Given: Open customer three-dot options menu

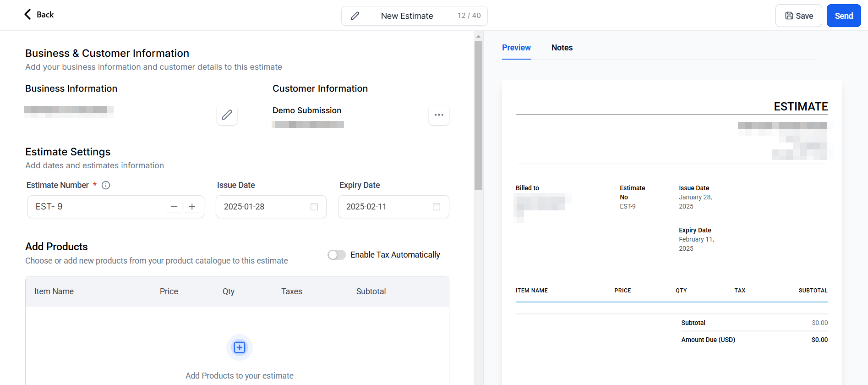Looking at the screenshot, I should 439,115.
